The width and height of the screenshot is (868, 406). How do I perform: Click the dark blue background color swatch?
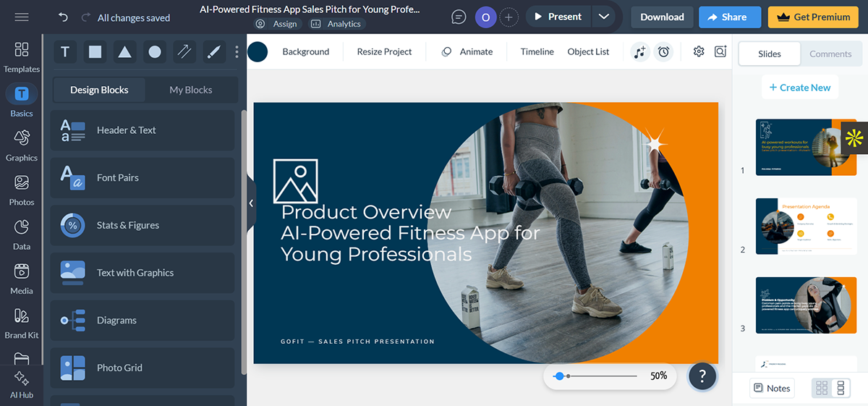pyautogui.click(x=258, y=52)
